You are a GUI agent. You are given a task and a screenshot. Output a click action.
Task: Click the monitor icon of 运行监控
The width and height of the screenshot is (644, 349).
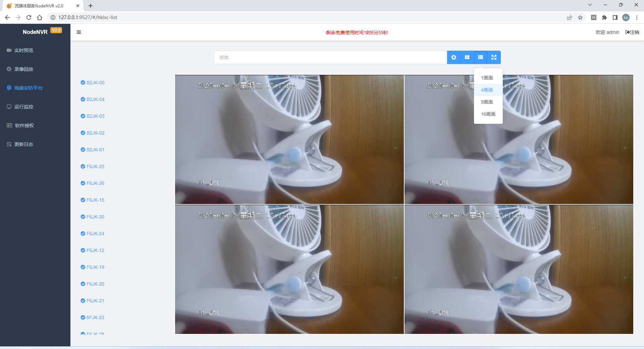[9, 107]
